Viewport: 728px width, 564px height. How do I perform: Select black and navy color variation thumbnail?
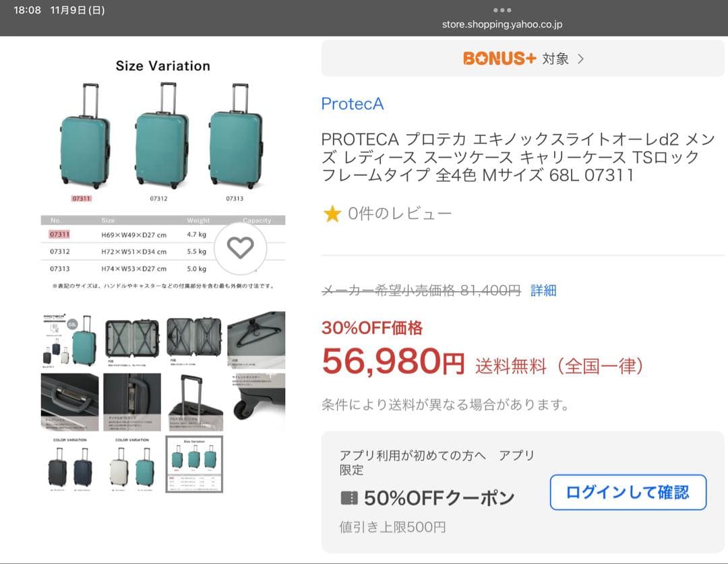pyautogui.click(x=69, y=464)
